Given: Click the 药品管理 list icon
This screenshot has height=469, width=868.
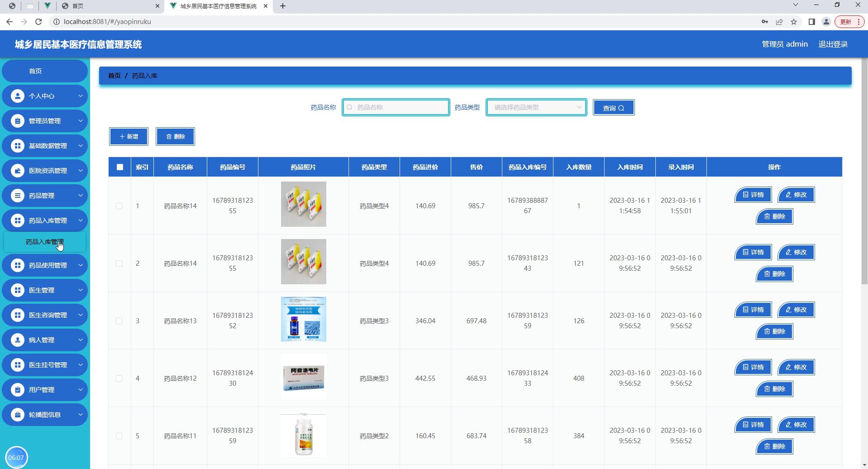Looking at the screenshot, I should tap(18, 196).
